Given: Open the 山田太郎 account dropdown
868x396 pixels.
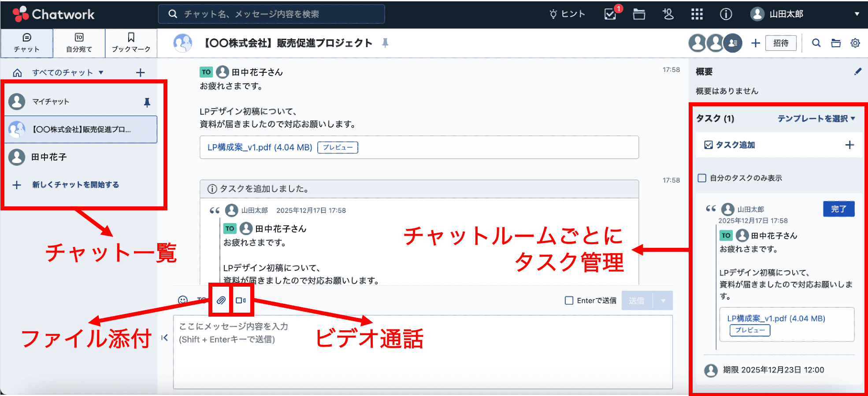Looking at the screenshot, I should click(805, 14).
